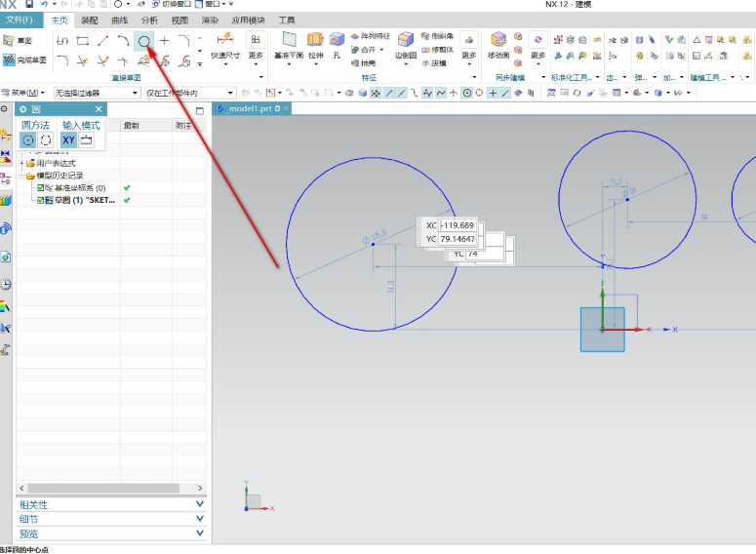
Task: Switch to the 应用模块 ribbon tab
Action: [x=248, y=20]
